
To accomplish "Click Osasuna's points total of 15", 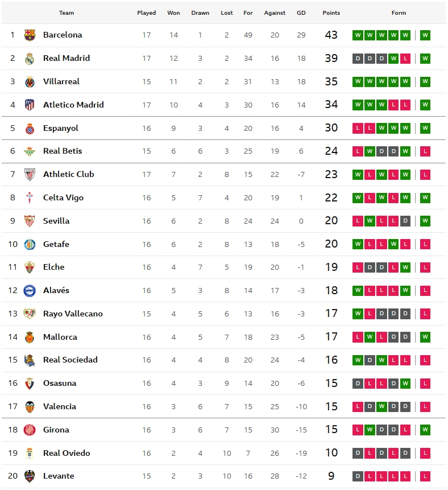I will point(331,384).
